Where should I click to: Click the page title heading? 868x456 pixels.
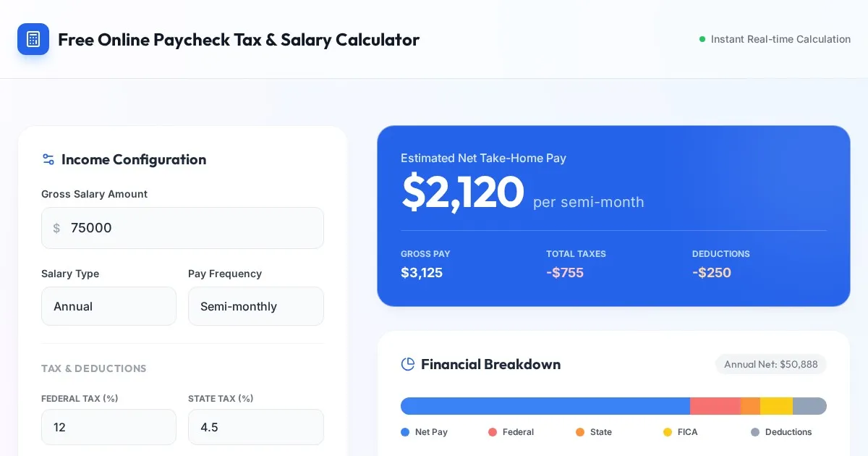[239, 39]
